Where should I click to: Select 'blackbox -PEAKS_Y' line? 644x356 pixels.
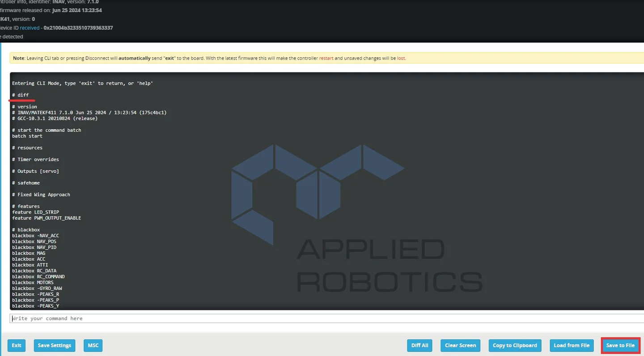coord(36,306)
